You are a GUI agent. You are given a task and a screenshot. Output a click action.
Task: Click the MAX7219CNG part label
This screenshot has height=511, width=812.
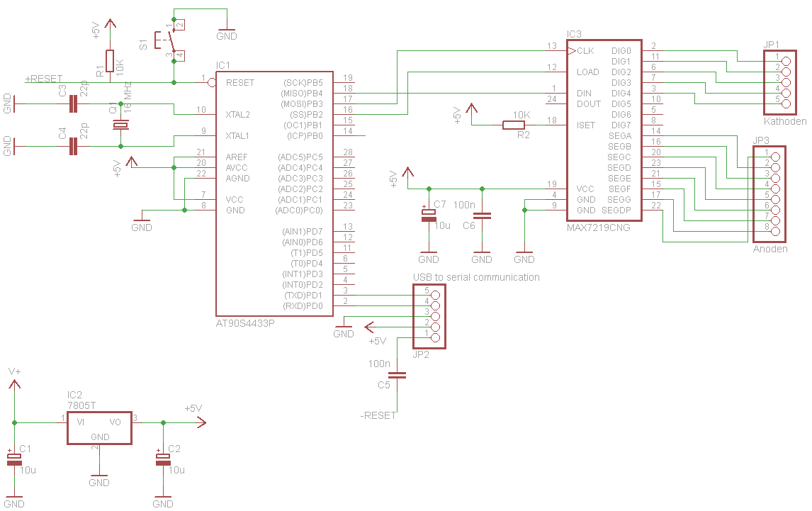pyautogui.click(x=598, y=228)
